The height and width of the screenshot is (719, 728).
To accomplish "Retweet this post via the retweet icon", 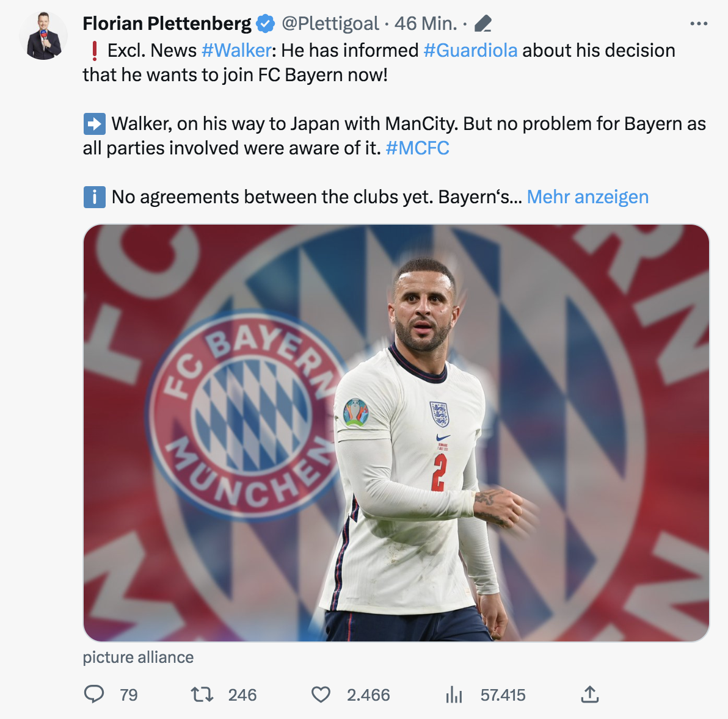I will pyautogui.click(x=202, y=695).
